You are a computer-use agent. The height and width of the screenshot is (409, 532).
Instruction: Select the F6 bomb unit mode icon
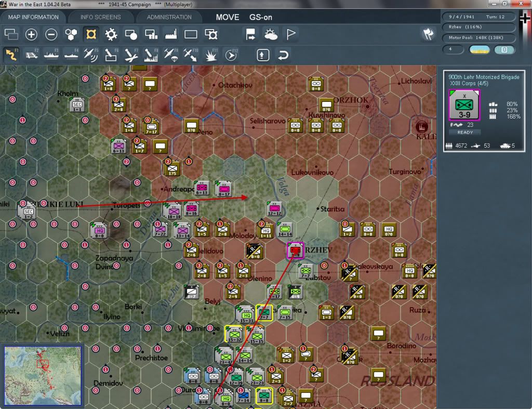tap(111, 55)
